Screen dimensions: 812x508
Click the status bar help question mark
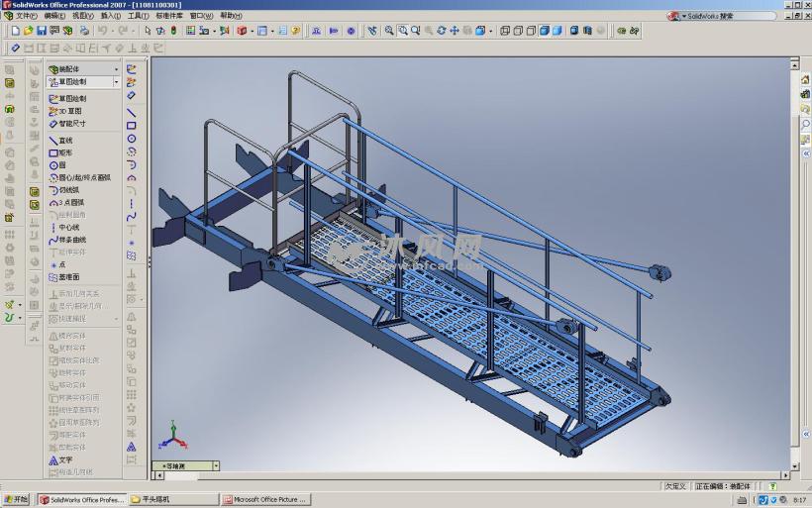tap(772, 486)
